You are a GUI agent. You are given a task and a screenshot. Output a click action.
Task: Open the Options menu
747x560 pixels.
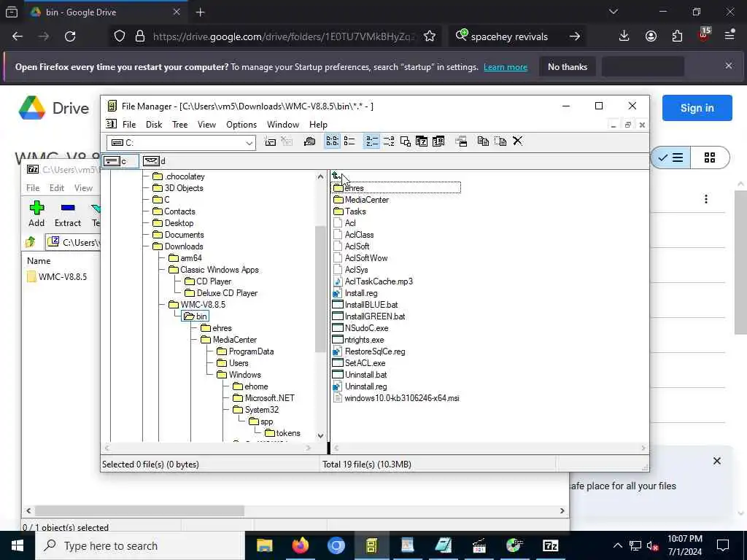click(x=241, y=124)
